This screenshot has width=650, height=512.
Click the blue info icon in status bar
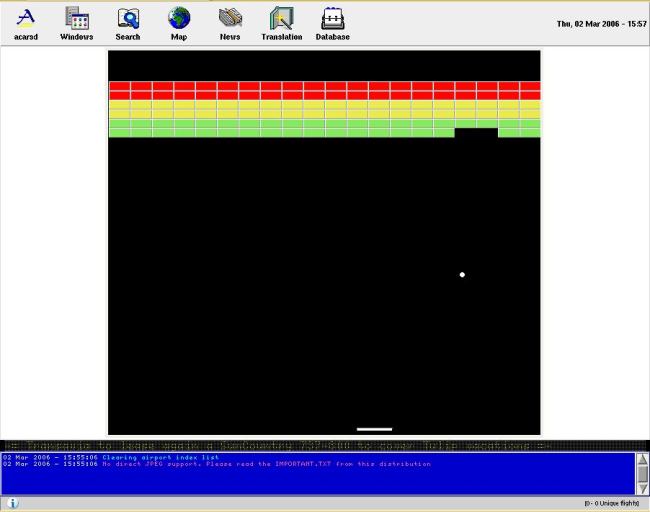[13, 503]
